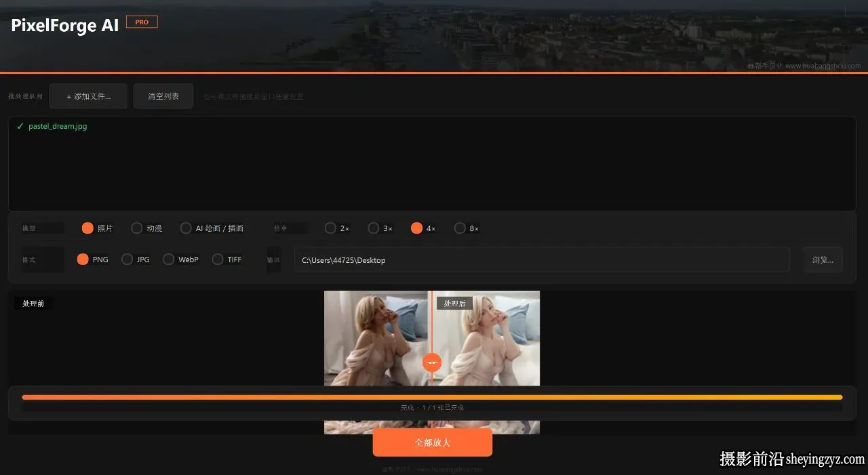This screenshot has width=868, height=475.
Task: Click the PixelForge AI title
Action: coord(65,25)
